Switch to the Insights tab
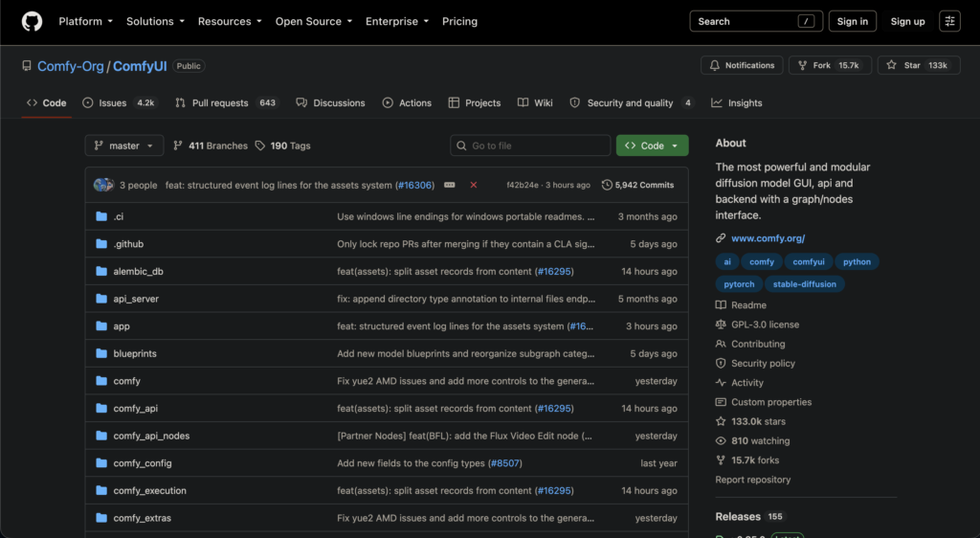This screenshot has width=980, height=538. point(737,103)
